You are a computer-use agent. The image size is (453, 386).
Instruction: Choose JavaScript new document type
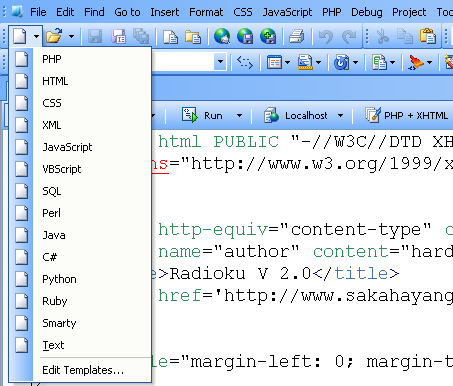80,147
